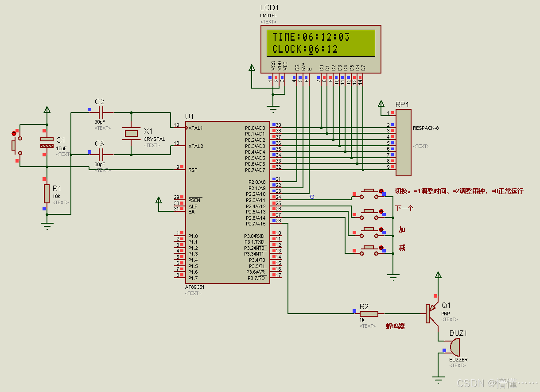Screen dimensions: 540x392
Task: Select resistor R1 10k symbol
Action: [47, 193]
